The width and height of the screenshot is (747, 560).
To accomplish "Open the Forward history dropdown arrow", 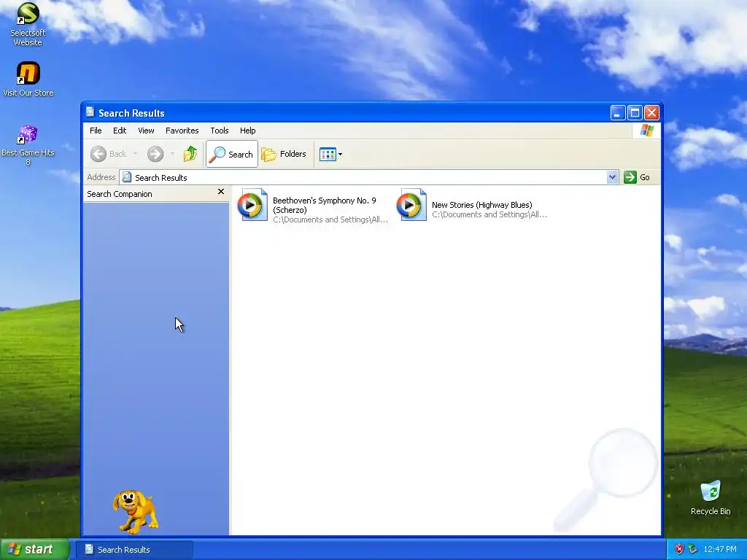I will [x=172, y=153].
